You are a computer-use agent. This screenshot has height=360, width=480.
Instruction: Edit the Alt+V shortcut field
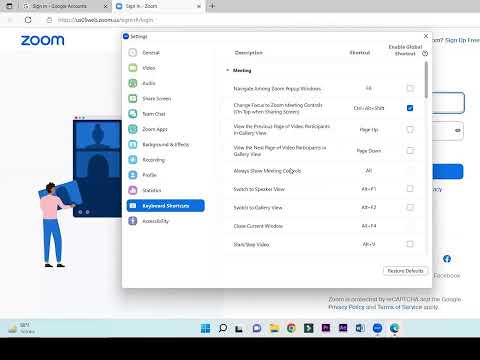coord(369,244)
